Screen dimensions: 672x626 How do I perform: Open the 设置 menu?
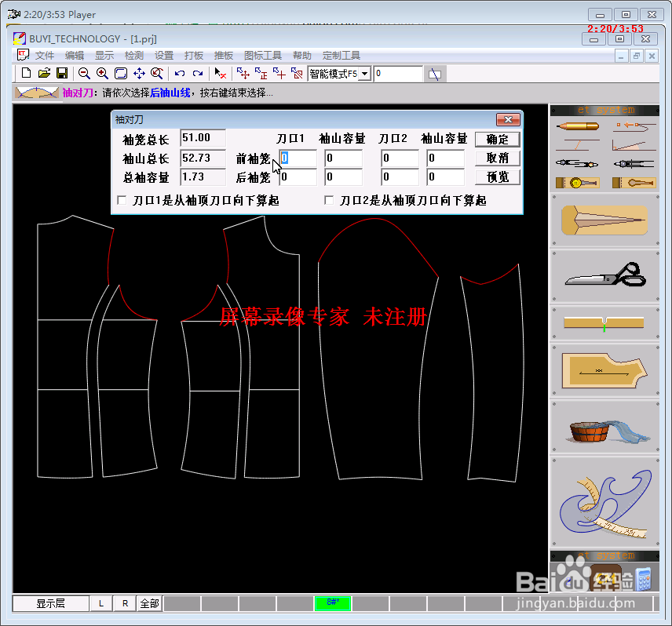(x=164, y=56)
